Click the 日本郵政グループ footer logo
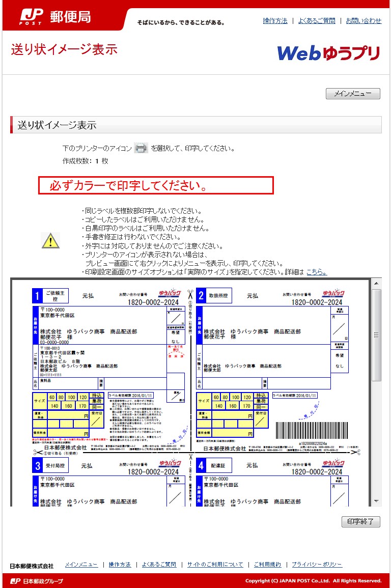This screenshot has height=588, width=391. [36, 581]
